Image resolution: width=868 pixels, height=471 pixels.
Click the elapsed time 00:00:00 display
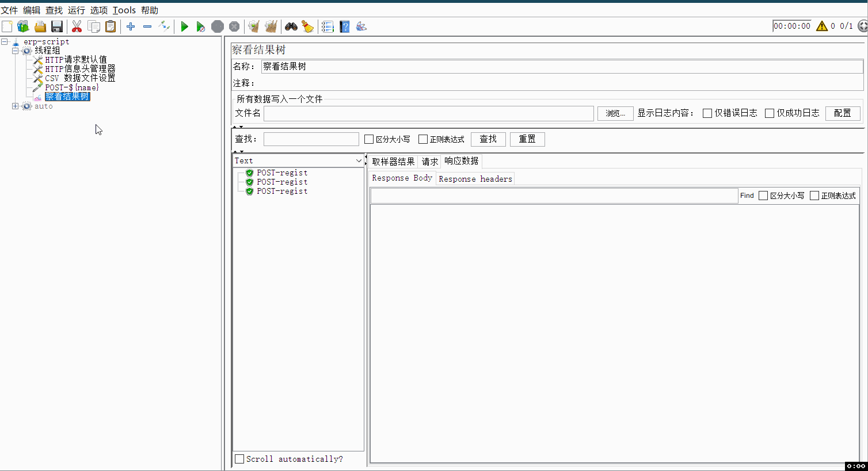coord(791,25)
